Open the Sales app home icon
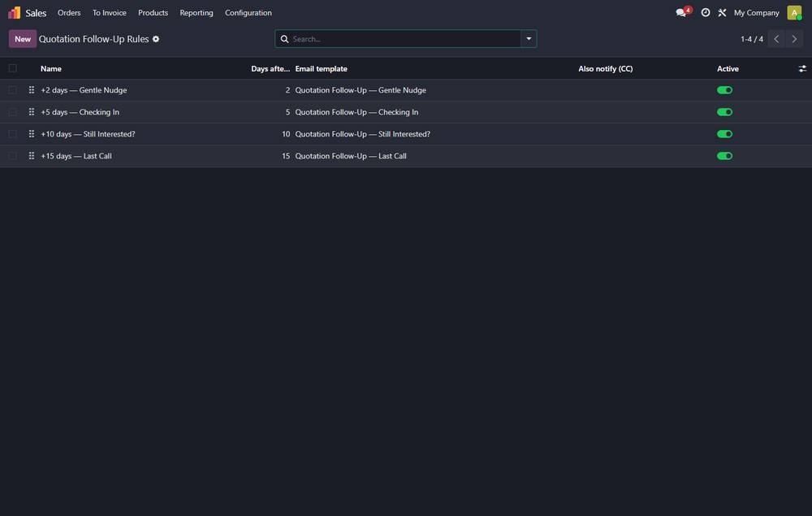This screenshot has width=812, height=516. pos(14,12)
